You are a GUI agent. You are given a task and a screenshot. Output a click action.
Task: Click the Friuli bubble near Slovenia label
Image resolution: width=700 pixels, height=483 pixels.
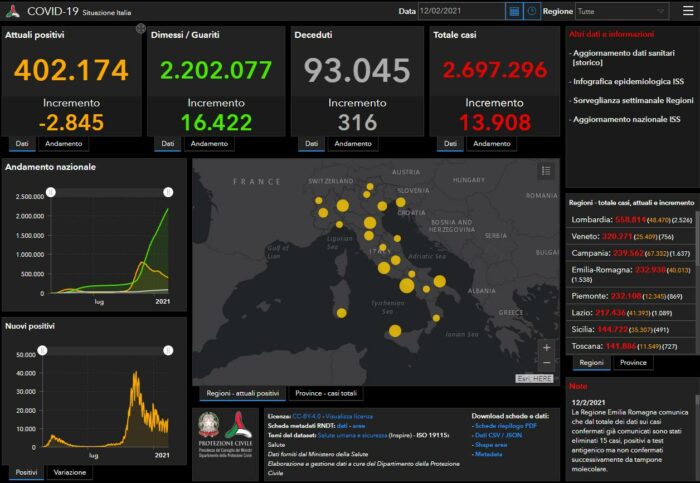[400, 202]
